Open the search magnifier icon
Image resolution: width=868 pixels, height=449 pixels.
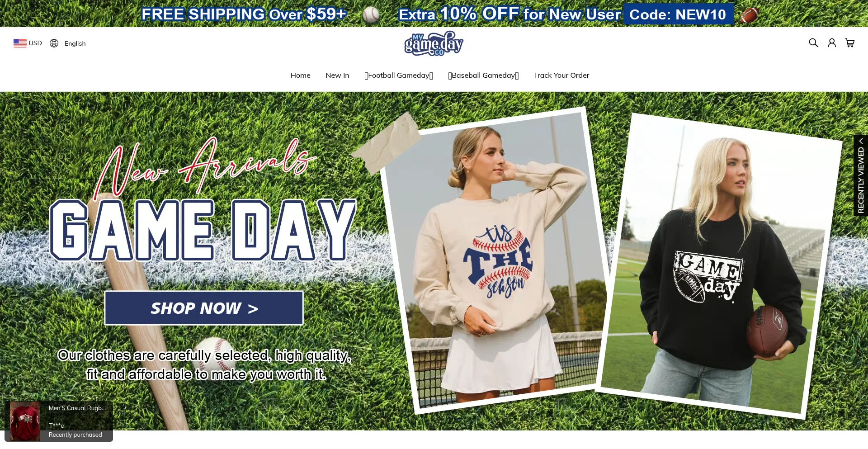(x=813, y=43)
